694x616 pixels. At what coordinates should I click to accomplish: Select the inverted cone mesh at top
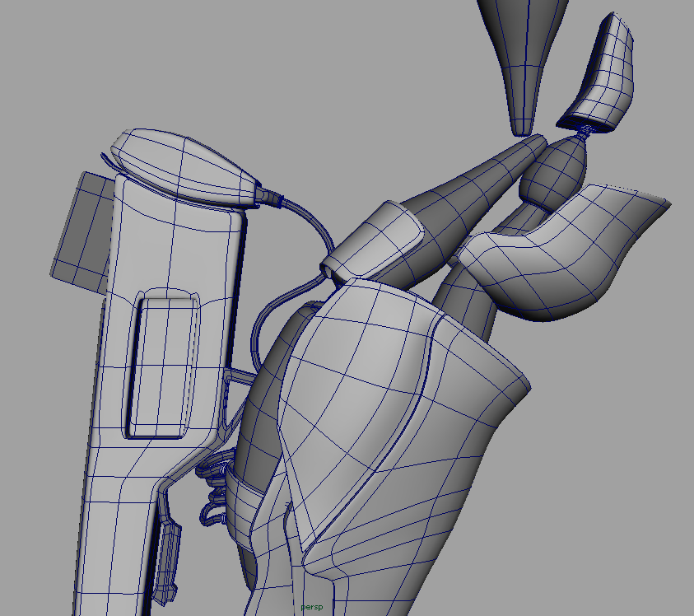(x=523, y=67)
